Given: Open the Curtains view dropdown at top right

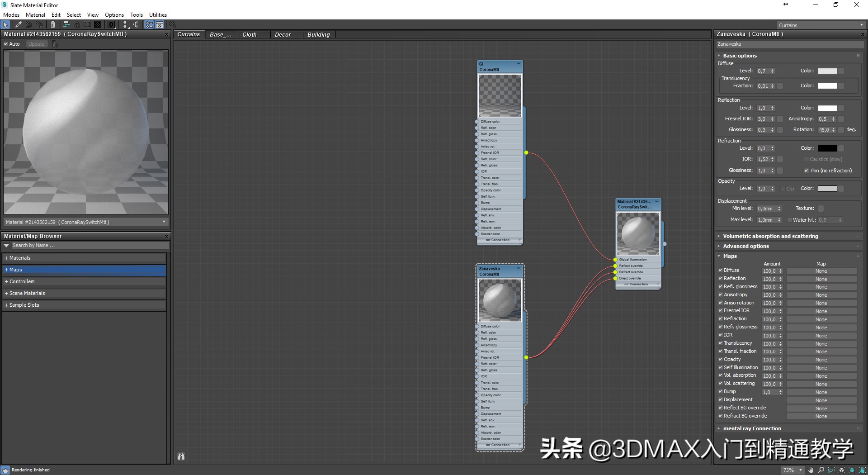Looking at the screenshot, I should click(862, 25).
